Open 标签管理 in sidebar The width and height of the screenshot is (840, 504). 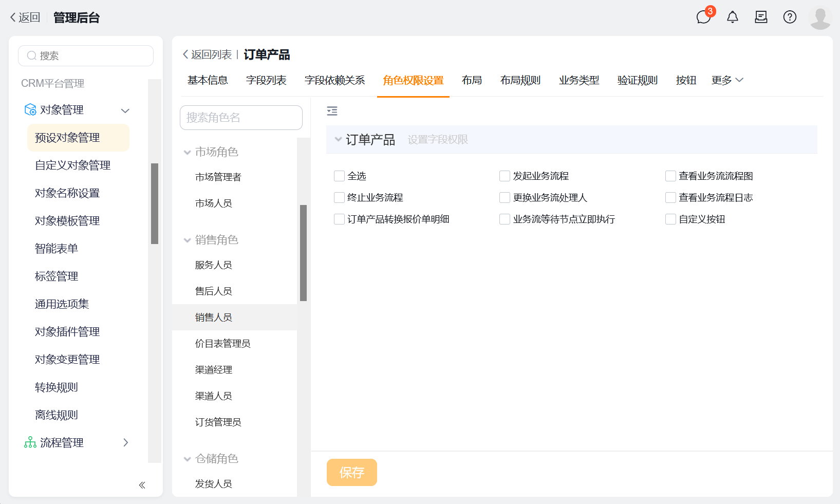(x=57, y=276)
